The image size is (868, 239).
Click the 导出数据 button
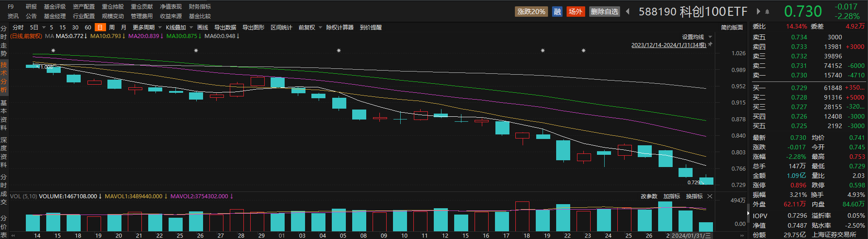click(225, 27)
